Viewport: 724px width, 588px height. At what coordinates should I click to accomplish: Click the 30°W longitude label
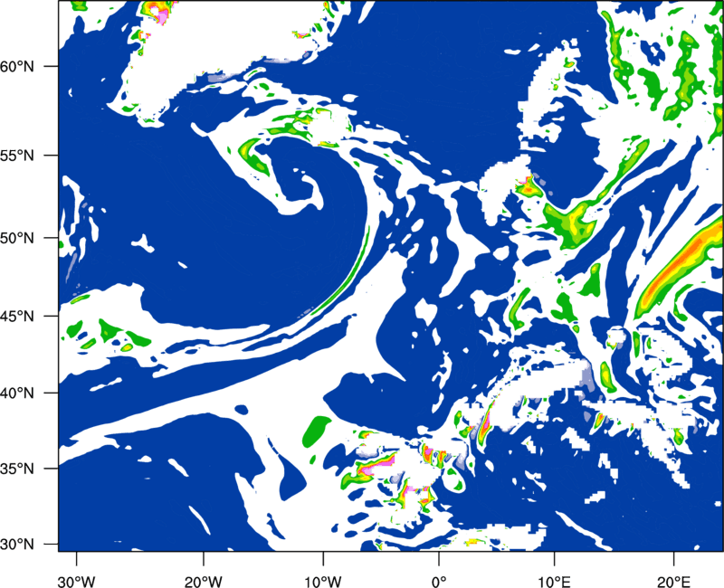point(76,582)
